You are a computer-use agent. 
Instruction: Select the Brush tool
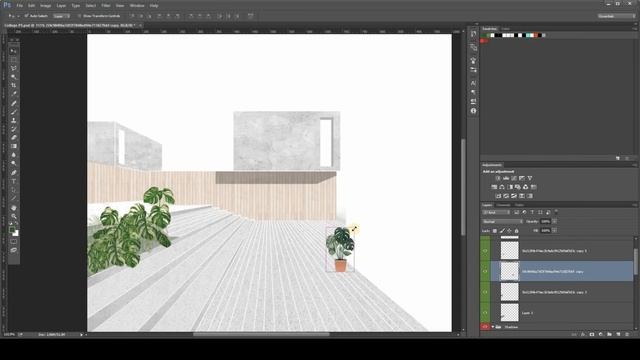pyautogui.click(x=13, y=112)
